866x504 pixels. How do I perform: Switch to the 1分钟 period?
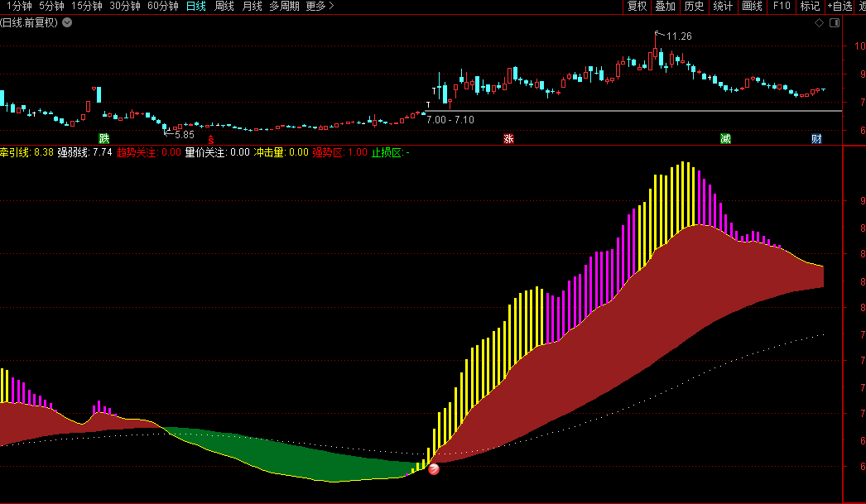pyautogui.click(x=17, y=7)
